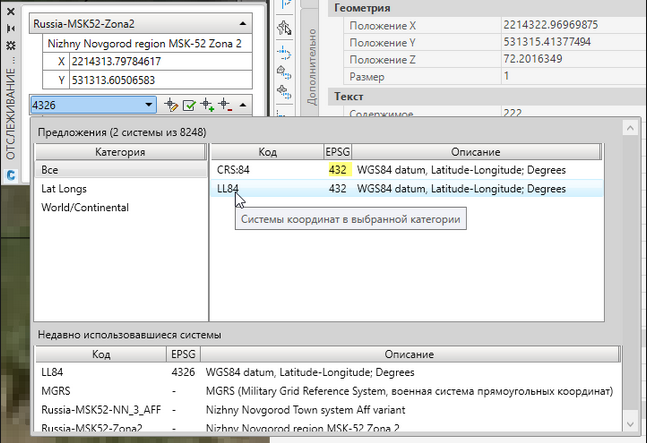647x443 pixels.
Task: Open the 4326 coordinate system dropdown
Action: 148,104
